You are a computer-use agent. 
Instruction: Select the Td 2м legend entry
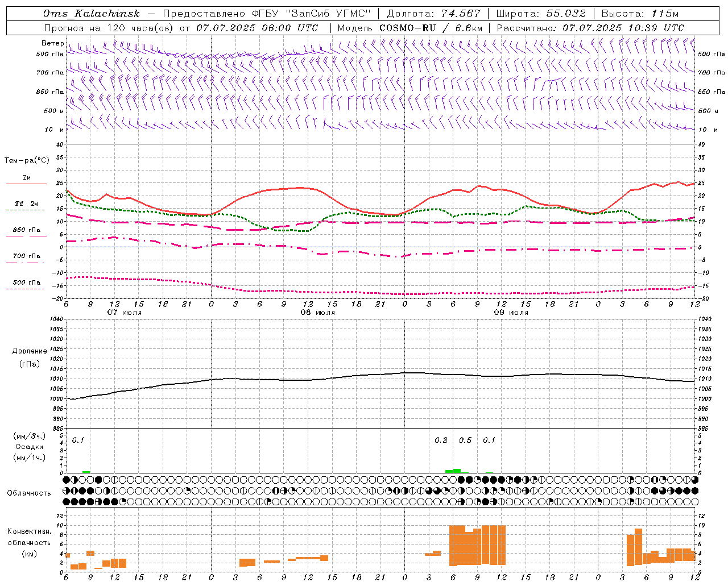(x=26, y=206)
